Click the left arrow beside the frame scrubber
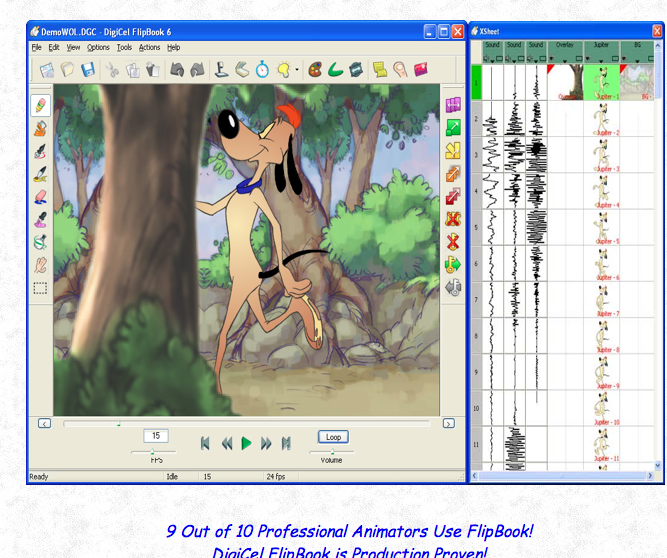Viewport: 667px width, 558px height. 44,423
